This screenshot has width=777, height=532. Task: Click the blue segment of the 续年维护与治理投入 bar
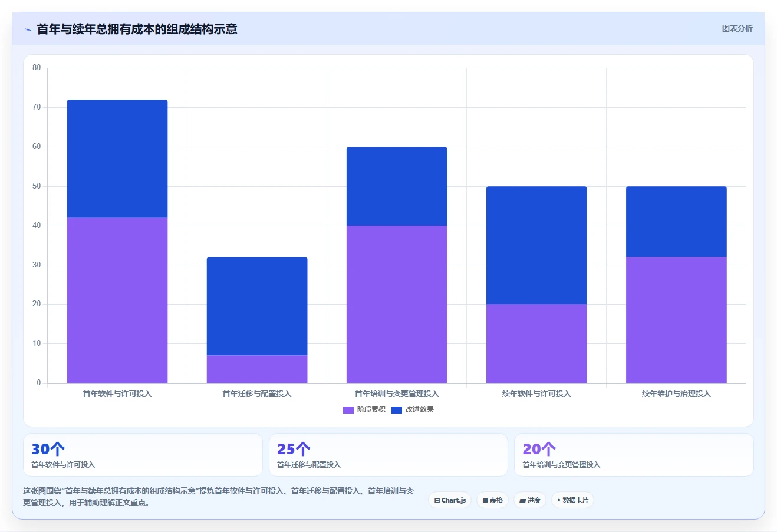[676, 222]
